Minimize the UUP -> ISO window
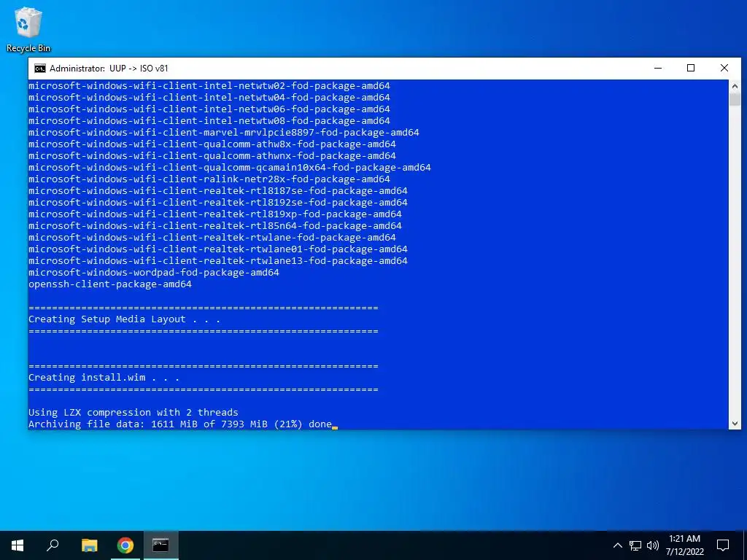Image resolution: width=747 pixels, height=560 pixels. [658, 68]
